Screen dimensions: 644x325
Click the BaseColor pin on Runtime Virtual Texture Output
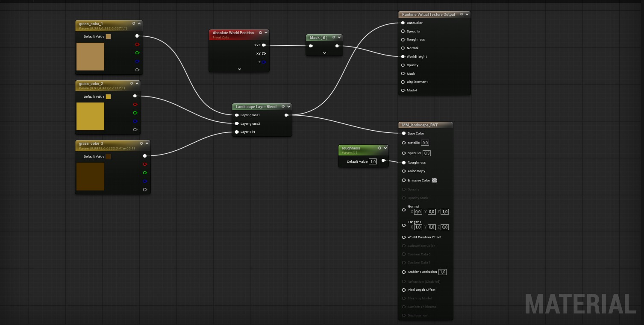403,23
